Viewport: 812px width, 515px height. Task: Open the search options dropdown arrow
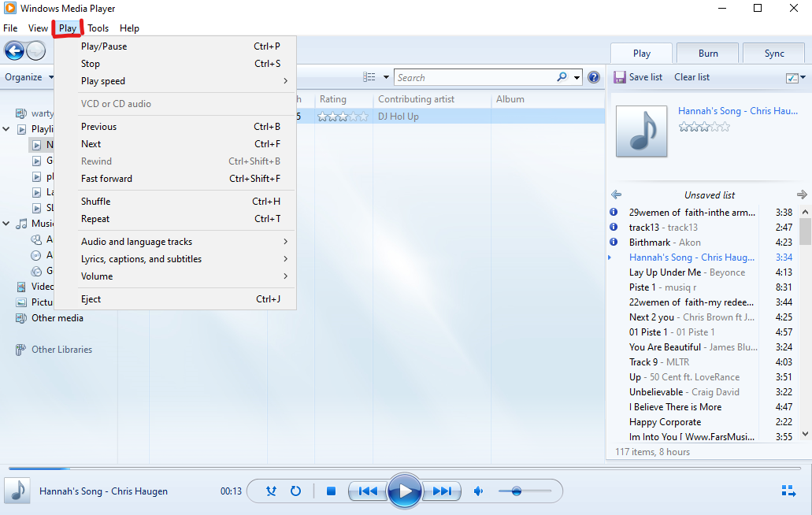(x=577, y=78)
